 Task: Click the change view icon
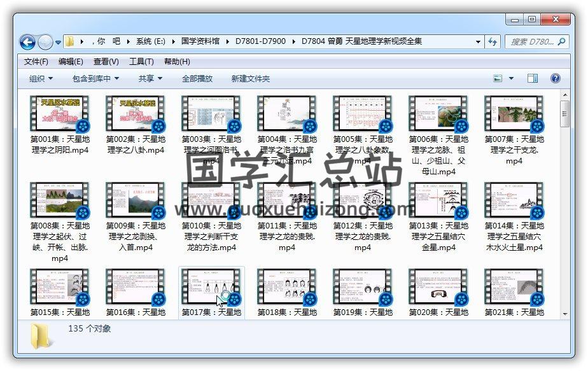pos(498,78)
